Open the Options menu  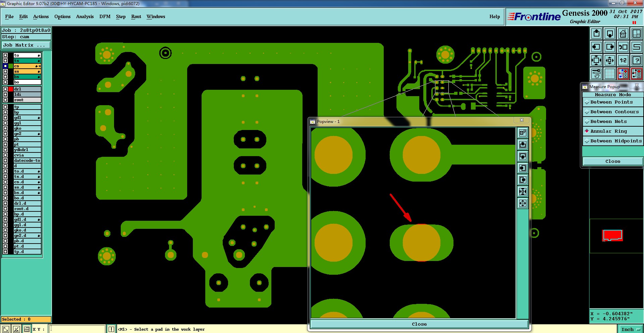pos(62,16)
